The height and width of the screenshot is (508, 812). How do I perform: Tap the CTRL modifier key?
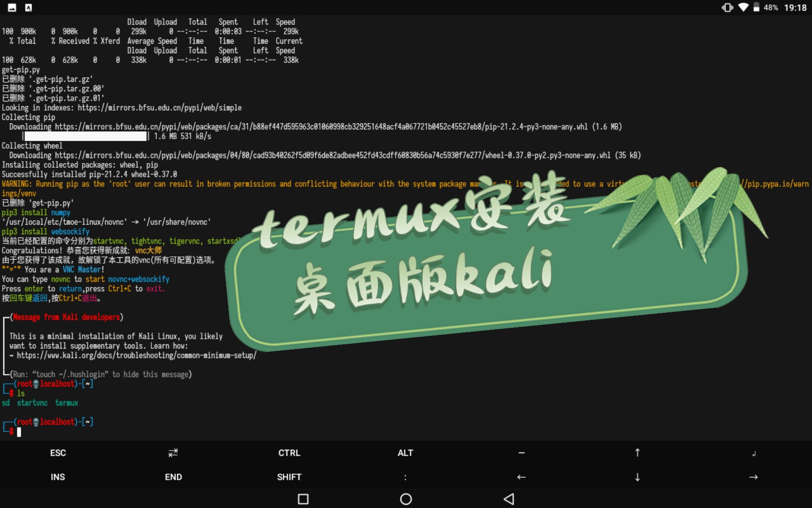pos(289,453)
